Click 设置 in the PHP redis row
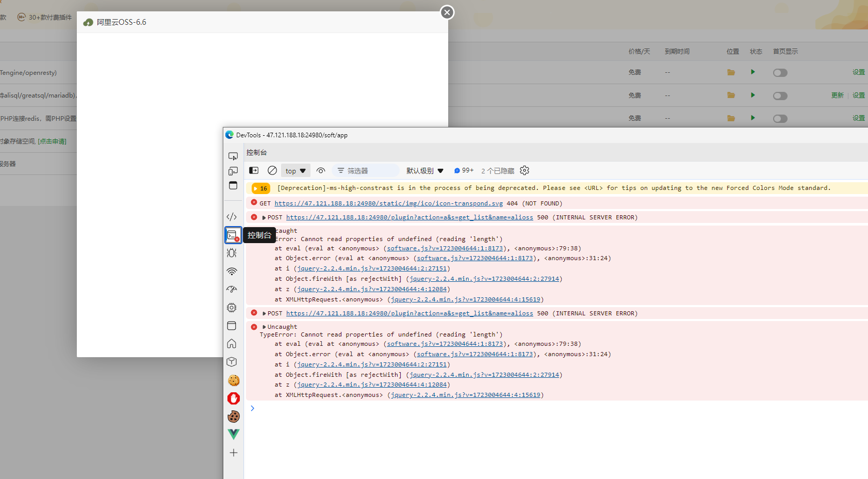This screenshot has height=479, width=868. [858, 118]
